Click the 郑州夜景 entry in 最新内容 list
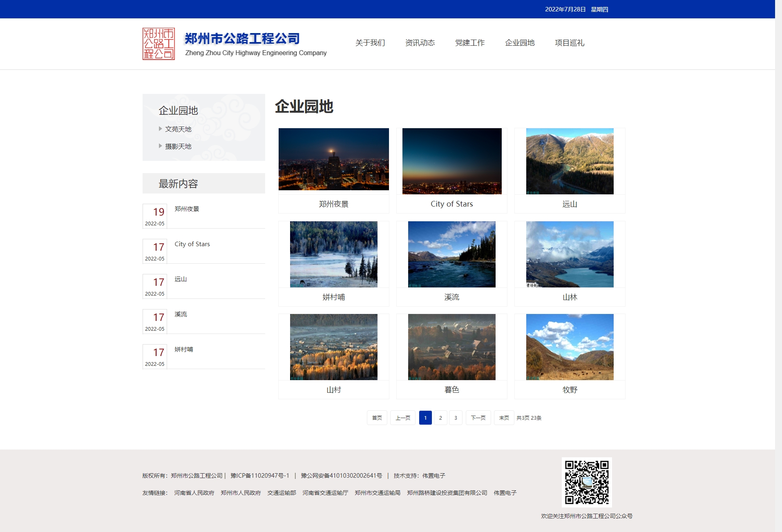Viewport: 782px width, 532px height. point(186,209)
